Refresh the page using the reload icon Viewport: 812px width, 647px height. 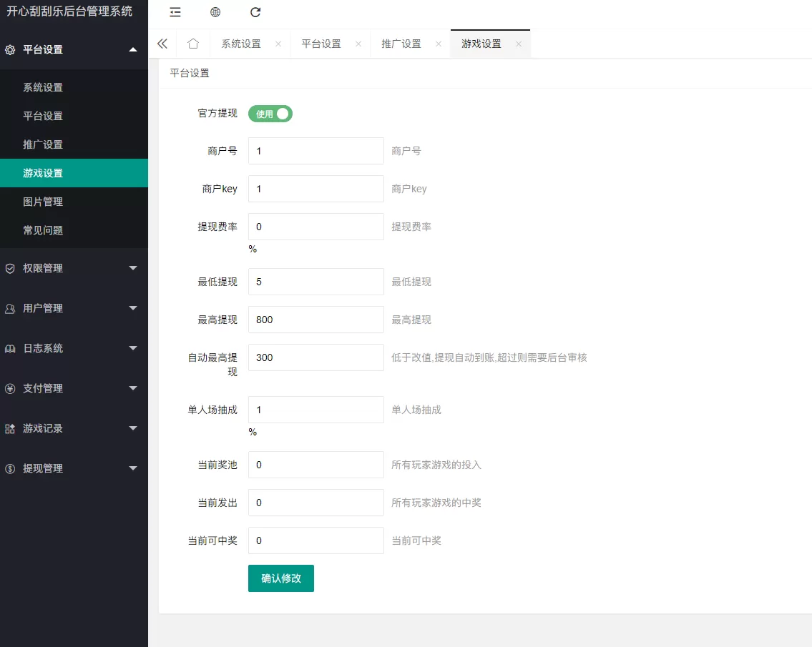pyautogui.click(x=255, y=12)
